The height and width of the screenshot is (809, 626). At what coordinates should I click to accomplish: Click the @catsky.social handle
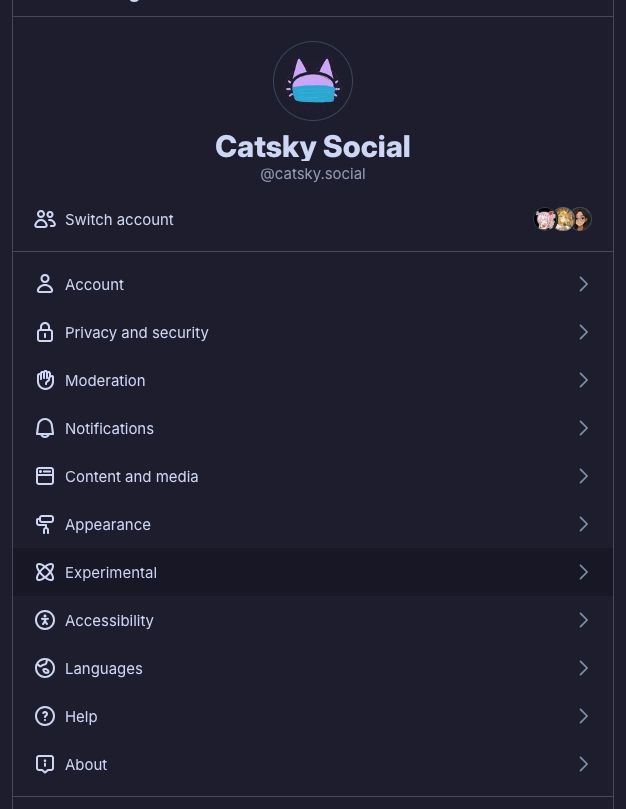(x=313, y=174)
